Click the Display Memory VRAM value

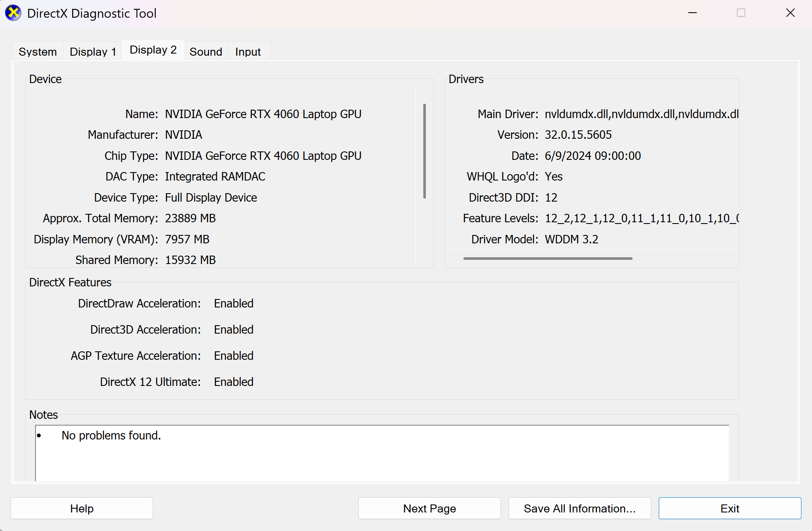coord(187,239)
